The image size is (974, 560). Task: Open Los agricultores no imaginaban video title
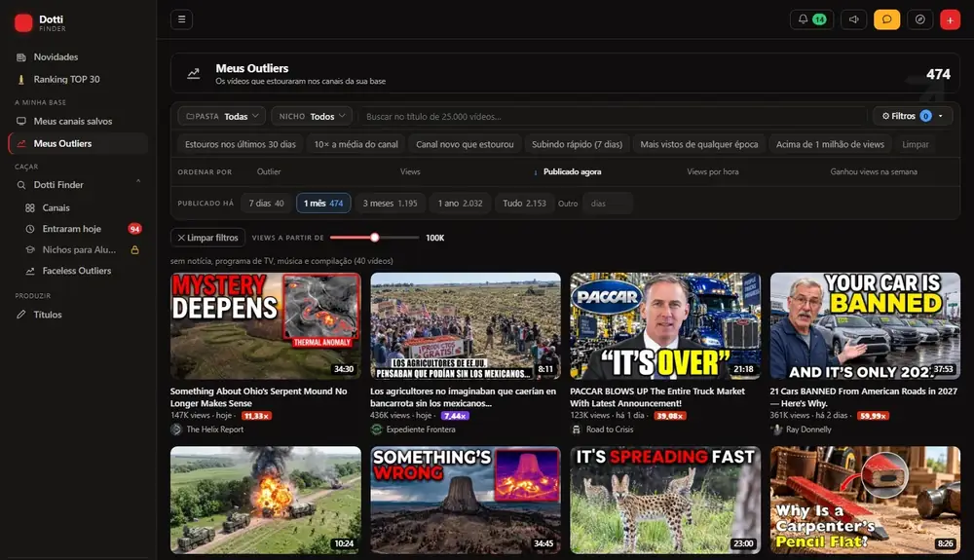point(463,397)
